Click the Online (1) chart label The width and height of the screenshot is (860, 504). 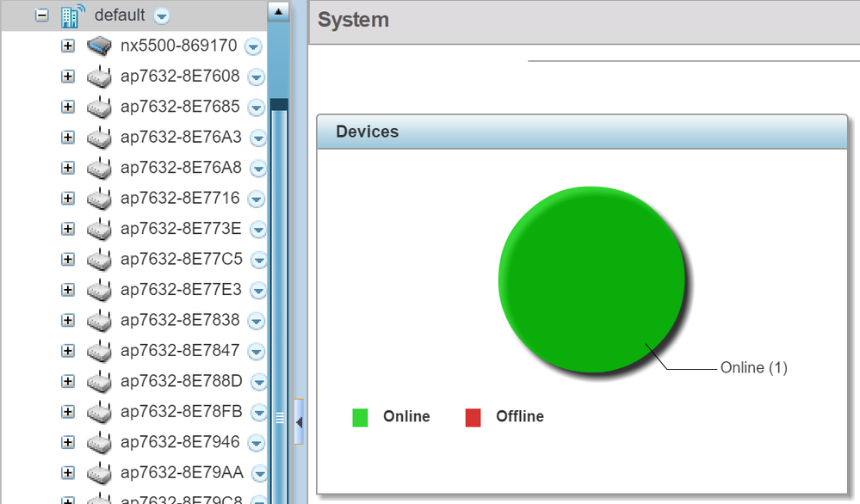[x=753, y=367]
